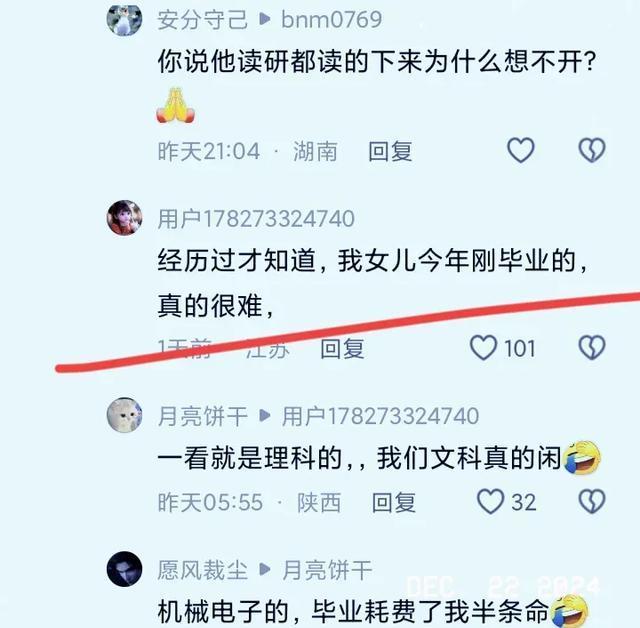640x628 pixels.
Task: Open the replied-to user bnm0769
Action: tap(331, 20)
